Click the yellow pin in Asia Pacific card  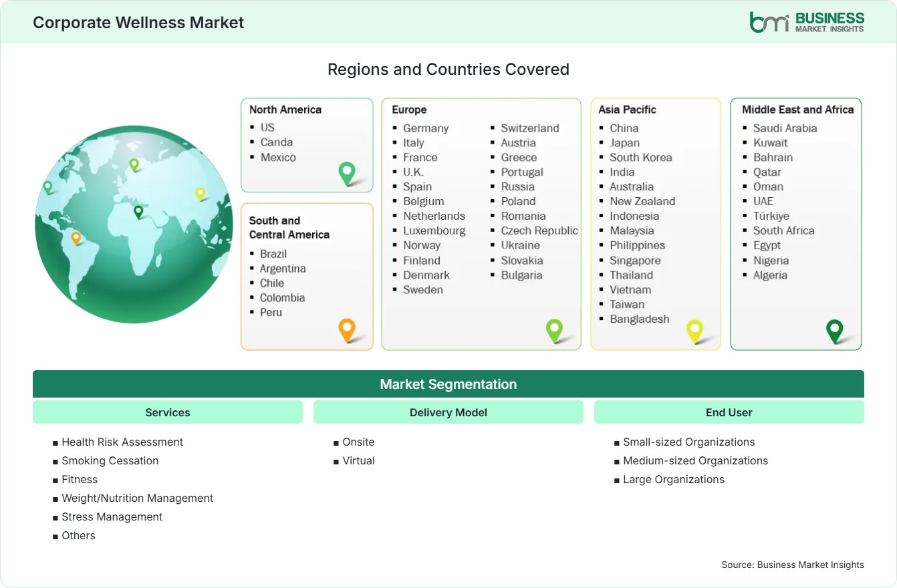coord(695,331)
